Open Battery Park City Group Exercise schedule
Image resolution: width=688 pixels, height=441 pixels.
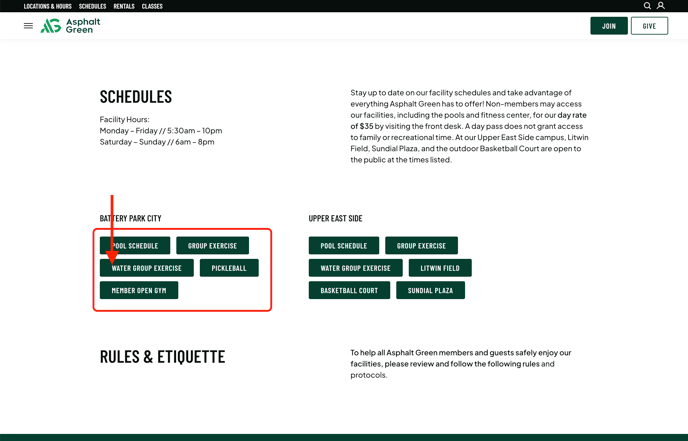tap(212, 246)
